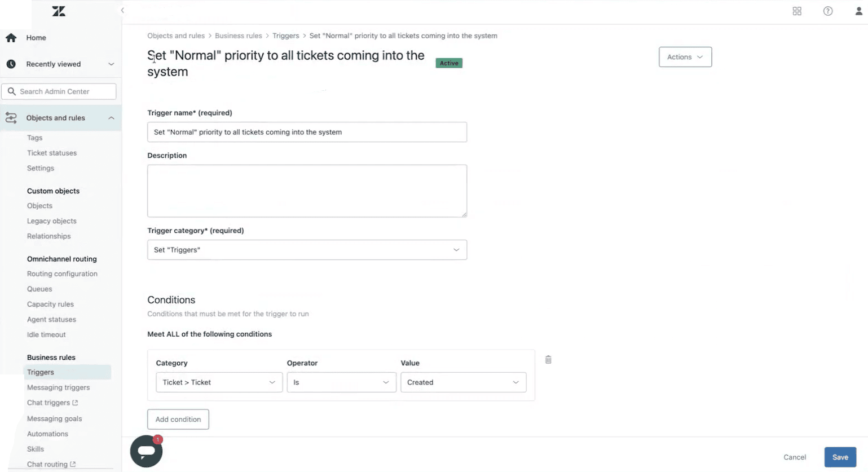
Task: Open the Actions dropdown button
Action: (685, 57)
